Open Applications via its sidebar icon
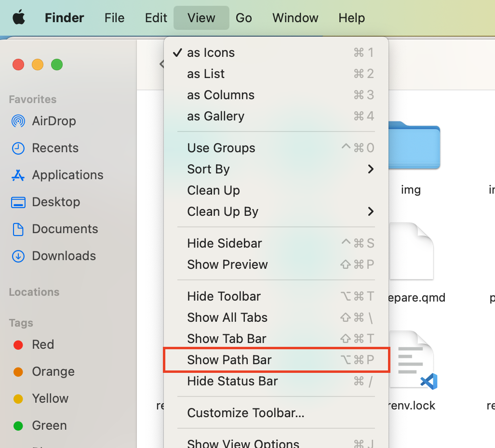 [18, 175]
